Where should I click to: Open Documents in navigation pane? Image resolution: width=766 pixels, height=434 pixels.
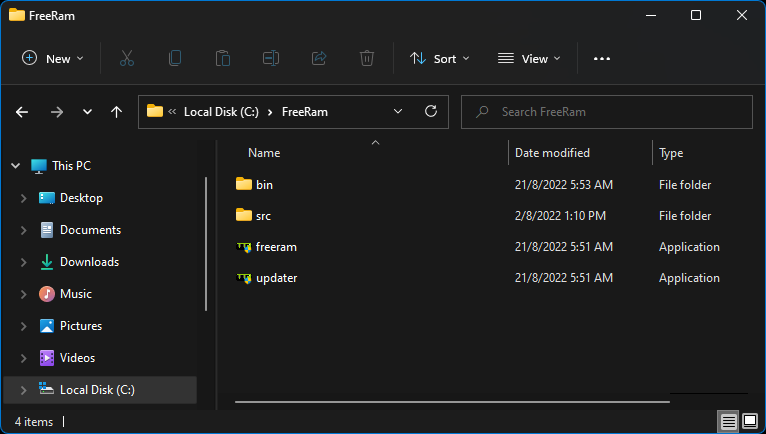pyautogui.click(x=90, y=230)
